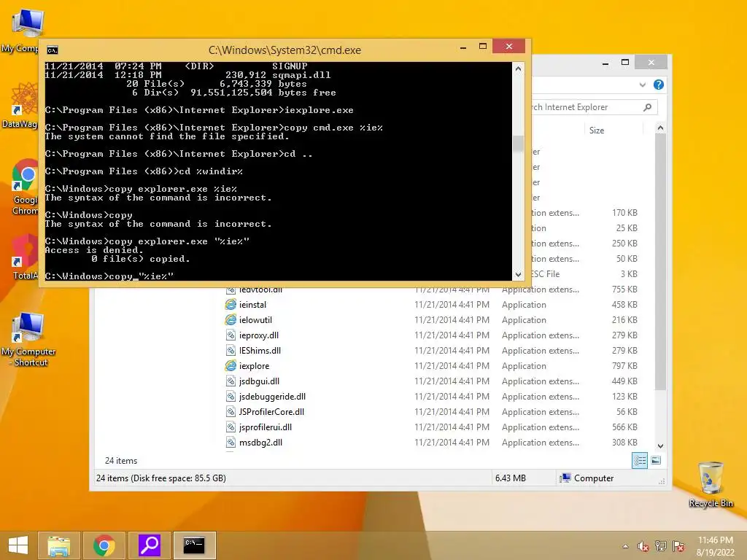Minimize the cmd.exe window

[463, 47]
